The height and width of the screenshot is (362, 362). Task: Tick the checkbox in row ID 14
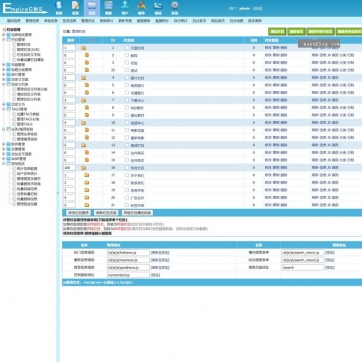tap(127, 152)
